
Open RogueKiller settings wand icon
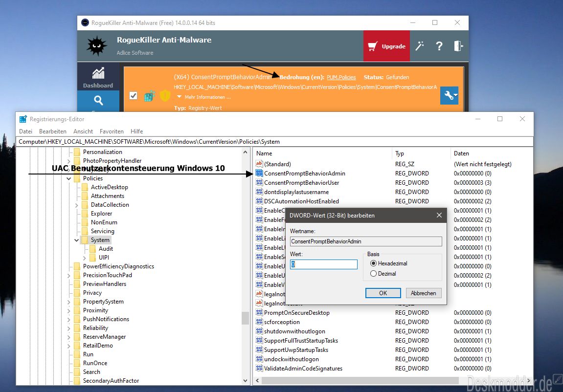(419, 46)
